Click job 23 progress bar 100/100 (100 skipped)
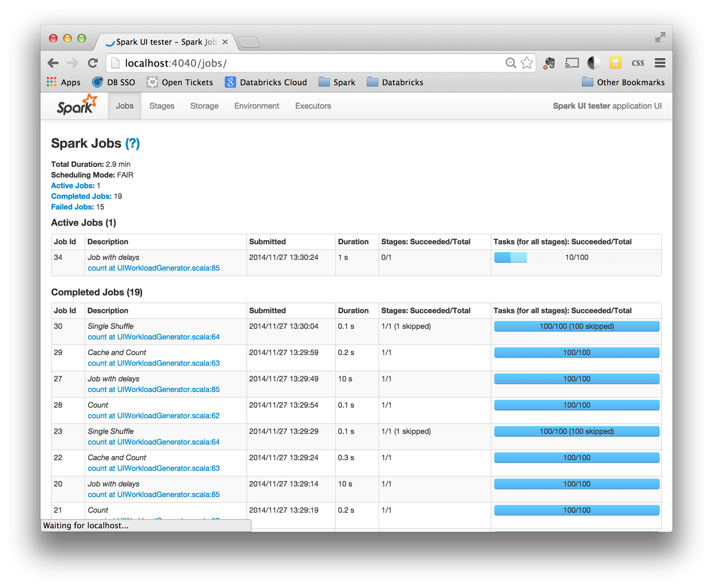 tap(577, 431)
